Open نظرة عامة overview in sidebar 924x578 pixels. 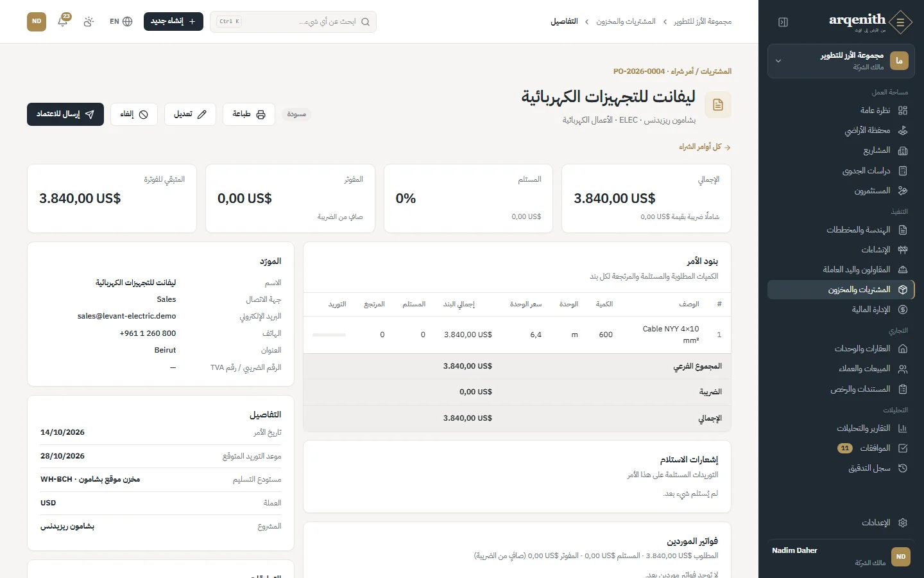click(841, 110)
